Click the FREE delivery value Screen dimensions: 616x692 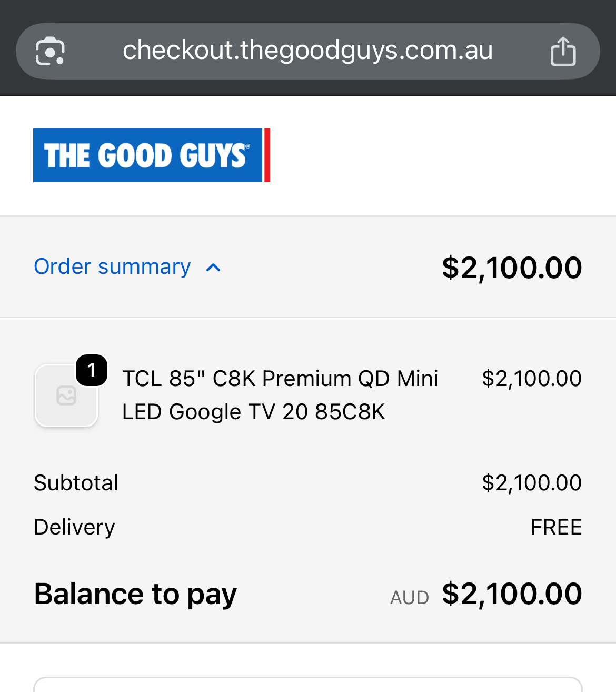coord(556,527)
